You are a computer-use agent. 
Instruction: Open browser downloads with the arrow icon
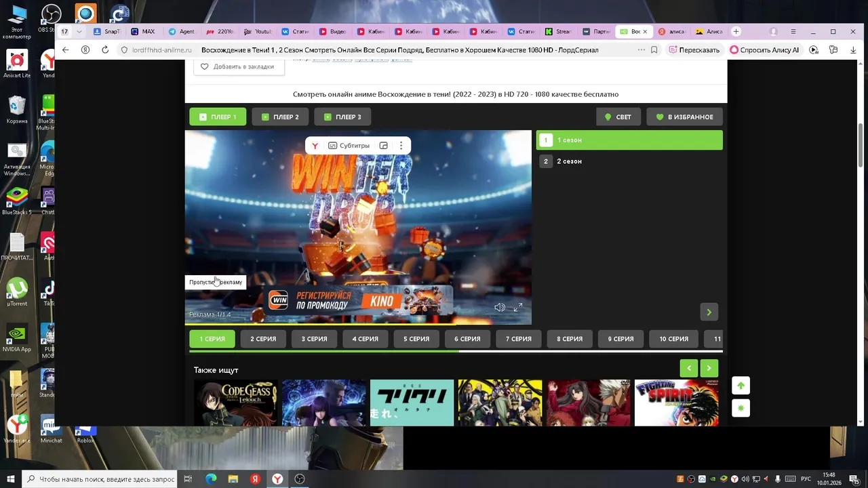853,49
